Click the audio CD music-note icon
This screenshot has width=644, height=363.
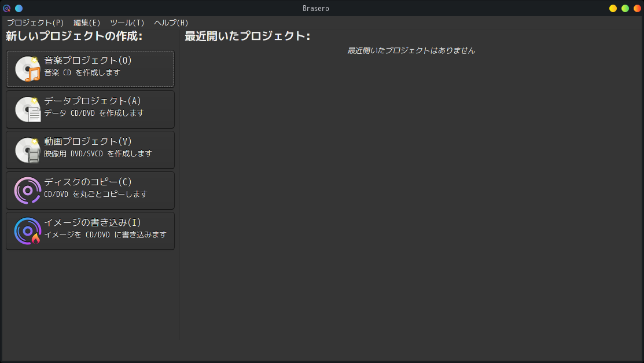pyautogui.click(x=28, y=69)
